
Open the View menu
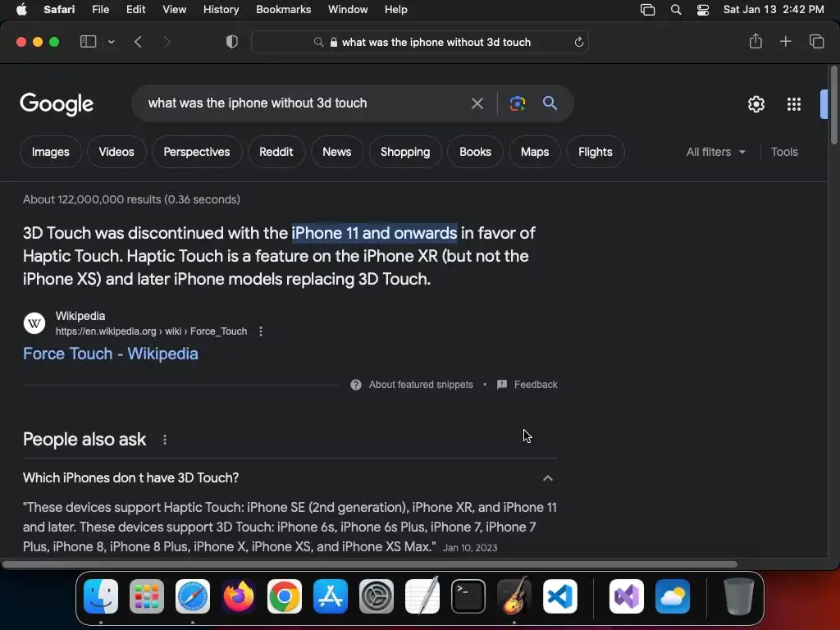click(174, 10)
